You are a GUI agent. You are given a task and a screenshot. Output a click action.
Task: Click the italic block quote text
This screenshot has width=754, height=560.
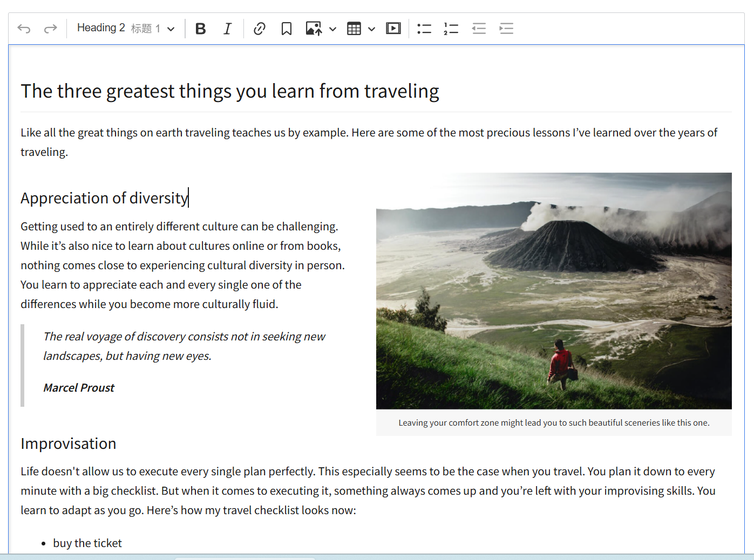[184, 346]
